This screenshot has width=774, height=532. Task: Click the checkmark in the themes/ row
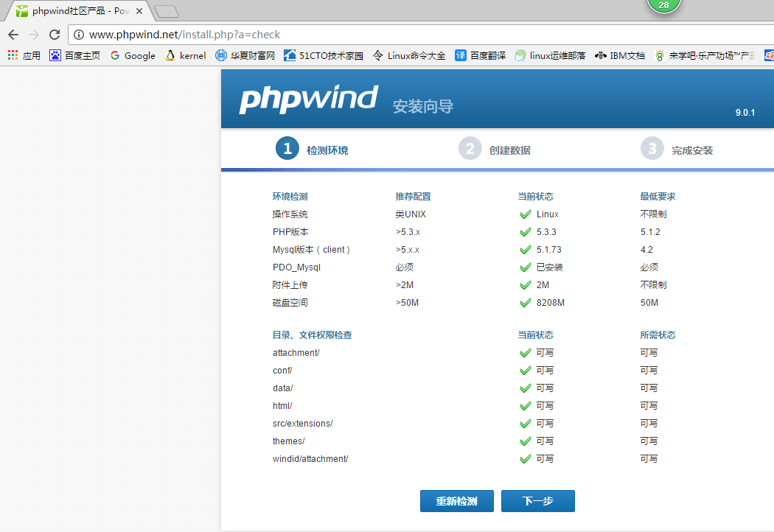[x=525, y=441]
